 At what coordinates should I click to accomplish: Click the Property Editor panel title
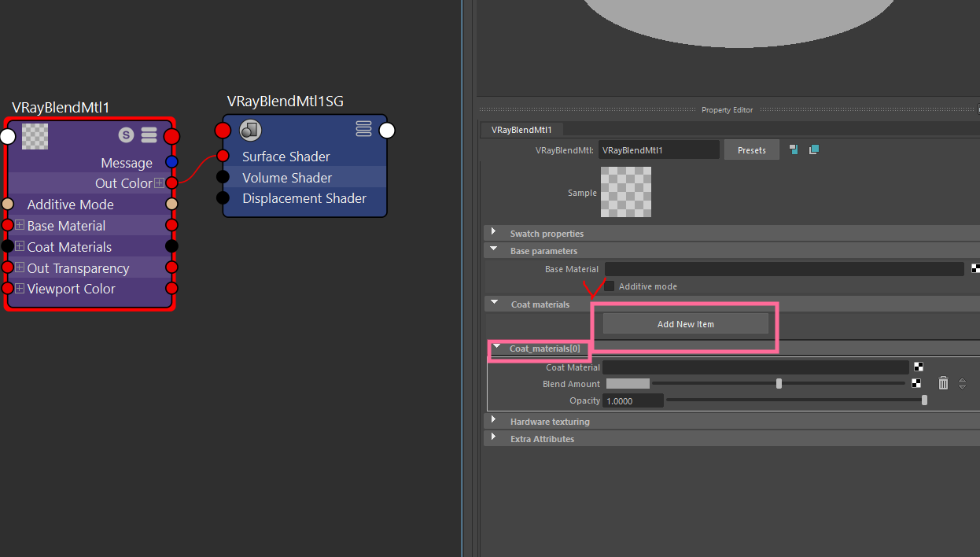tap(727, 110)
